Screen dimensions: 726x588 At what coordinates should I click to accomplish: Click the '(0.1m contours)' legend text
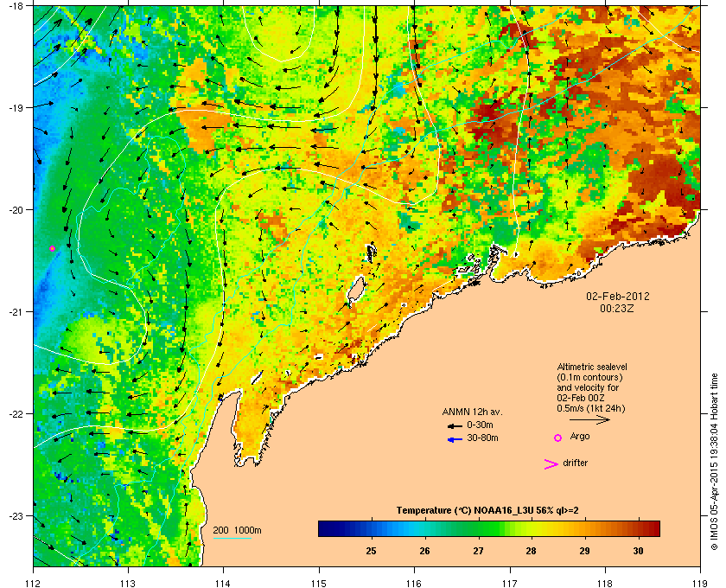click(589, 377)
